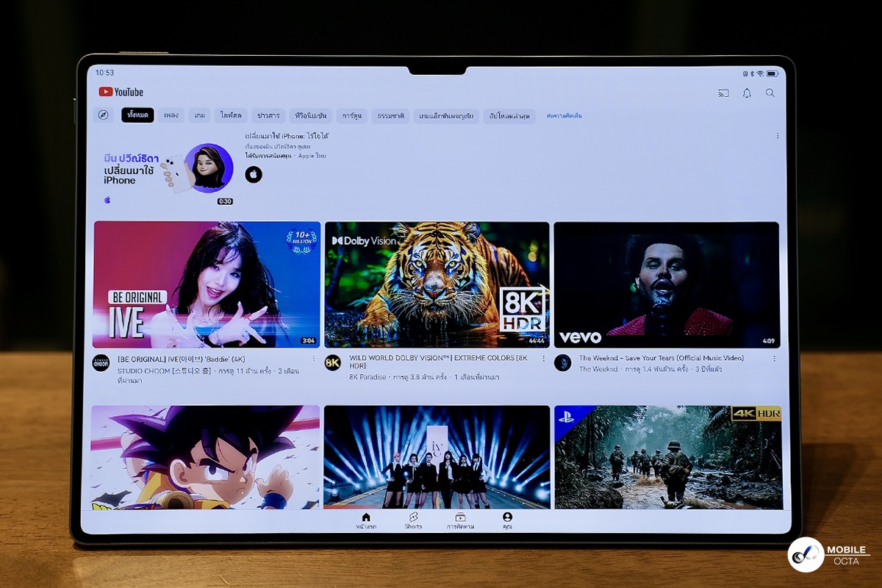The width and height of the screenshot is (882, 588).
Task: Play the Wild World Dolby Vision tiger thumbnail
Action: (437, 284)
